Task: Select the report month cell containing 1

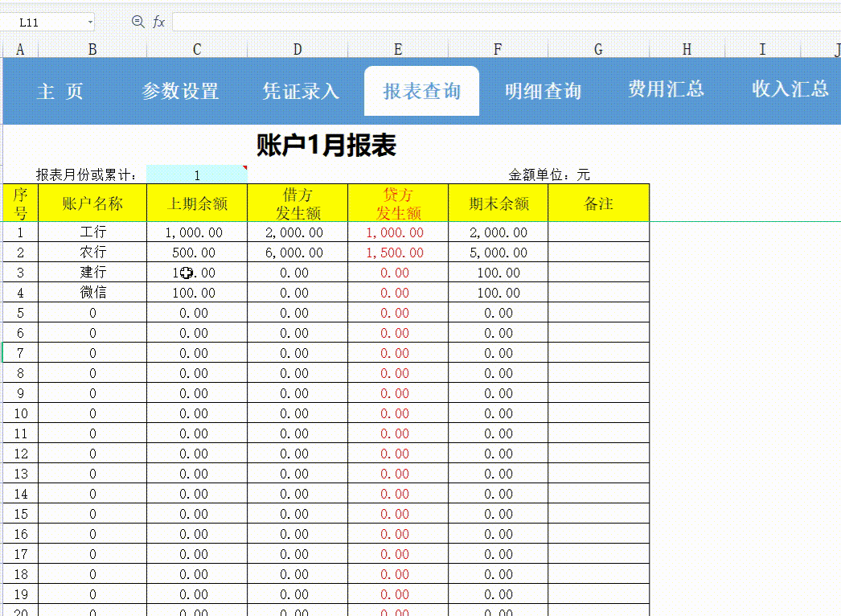Action: [x=195, y=172]
